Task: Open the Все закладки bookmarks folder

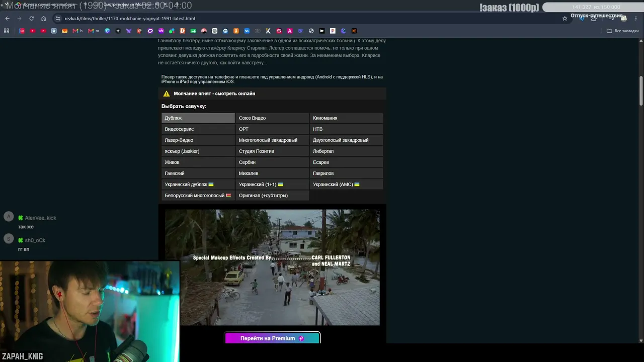Action: (x=622, y=31)
